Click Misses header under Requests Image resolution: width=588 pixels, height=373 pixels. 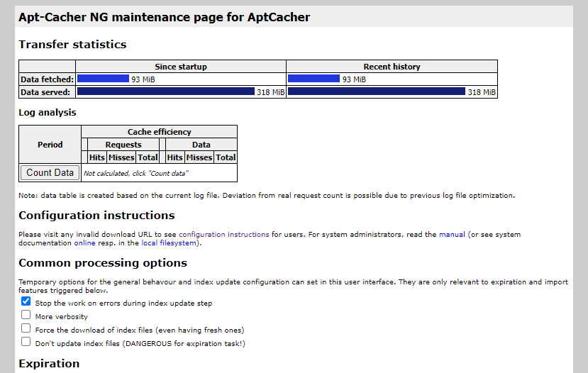121,157
